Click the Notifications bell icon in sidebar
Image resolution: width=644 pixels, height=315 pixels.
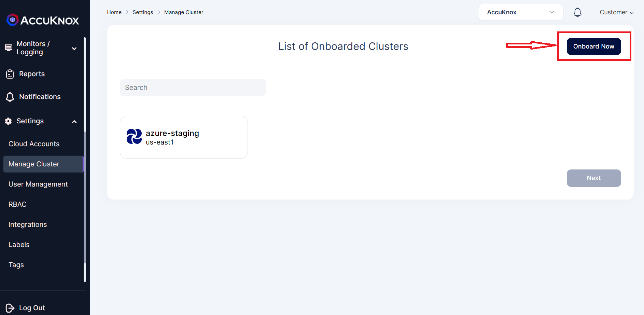pyautogui.click(x=10, y=97)
